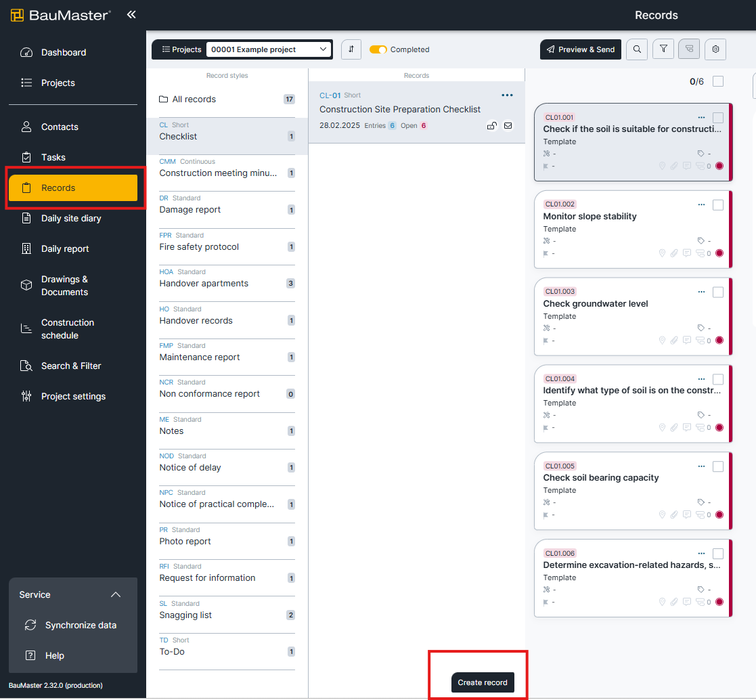Click the red status dot on entry CL01.004

coord(719,427)
